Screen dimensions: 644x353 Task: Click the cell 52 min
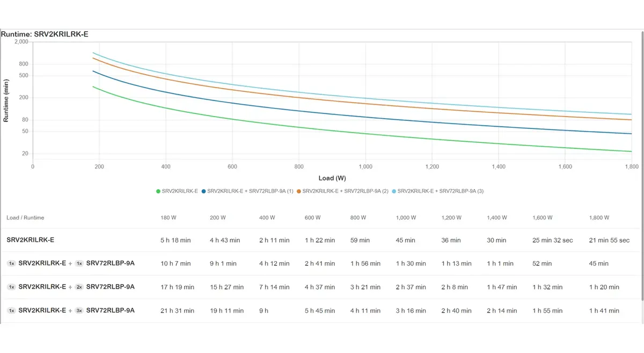point(542,264)
